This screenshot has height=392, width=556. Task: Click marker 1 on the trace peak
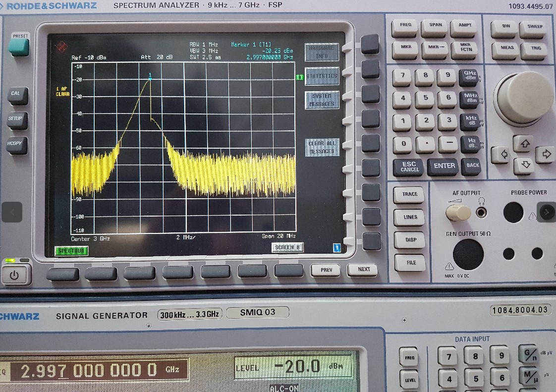(x=150, y=76)
